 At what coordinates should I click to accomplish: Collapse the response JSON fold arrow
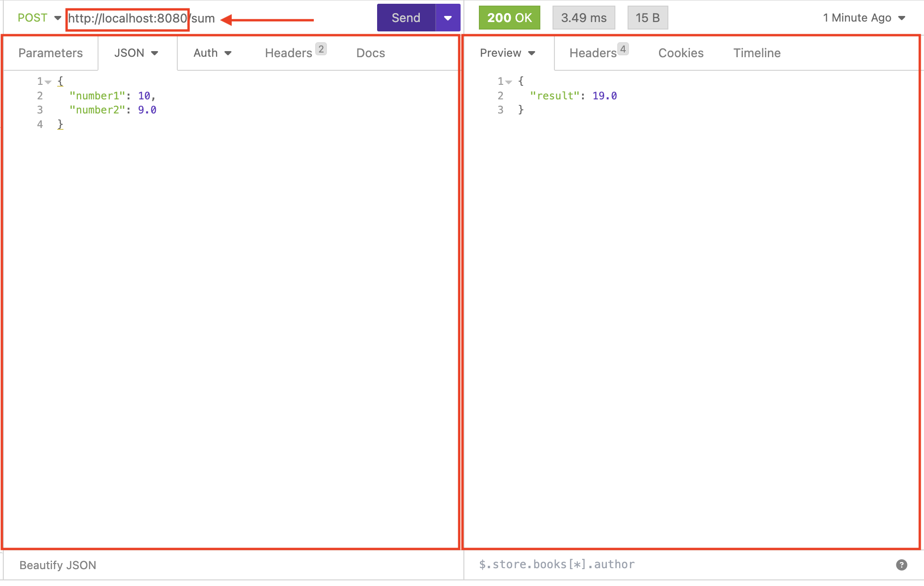(x=509, y=82)
